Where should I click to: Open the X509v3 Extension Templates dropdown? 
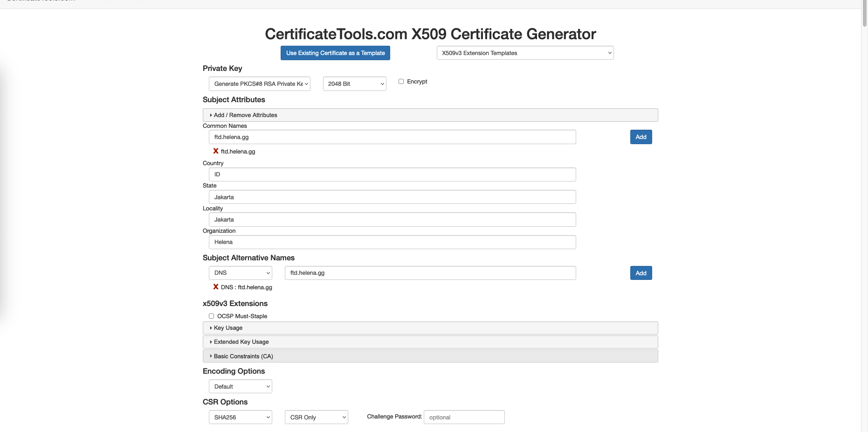tap(525, 53)
